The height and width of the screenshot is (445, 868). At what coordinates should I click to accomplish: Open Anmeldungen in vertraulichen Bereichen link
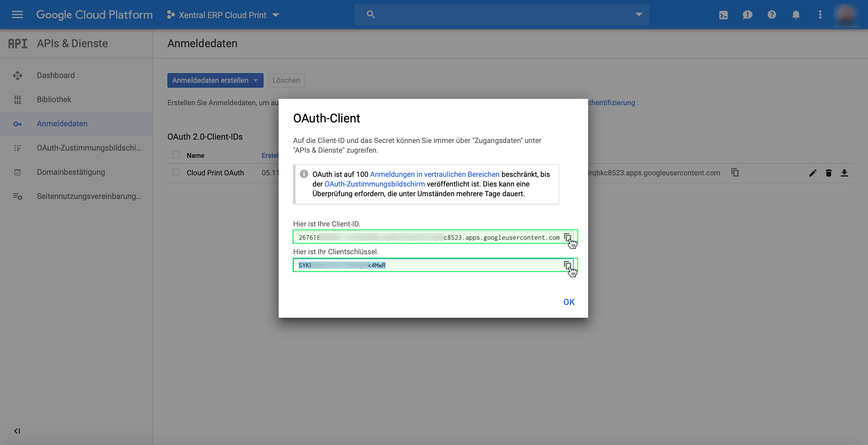pos(434,174)
